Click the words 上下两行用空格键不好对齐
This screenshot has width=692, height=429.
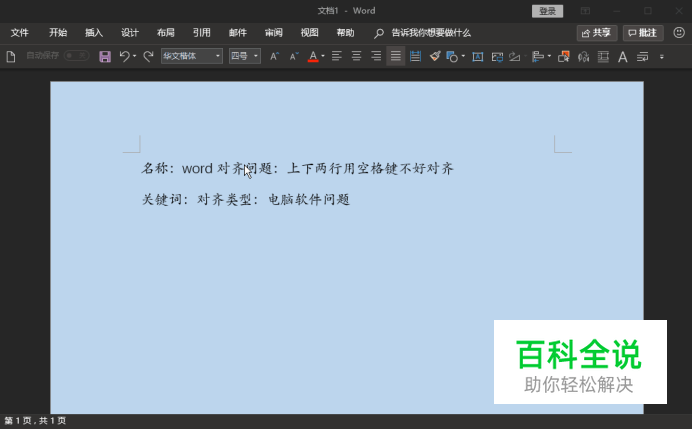(x=370, y=169)
